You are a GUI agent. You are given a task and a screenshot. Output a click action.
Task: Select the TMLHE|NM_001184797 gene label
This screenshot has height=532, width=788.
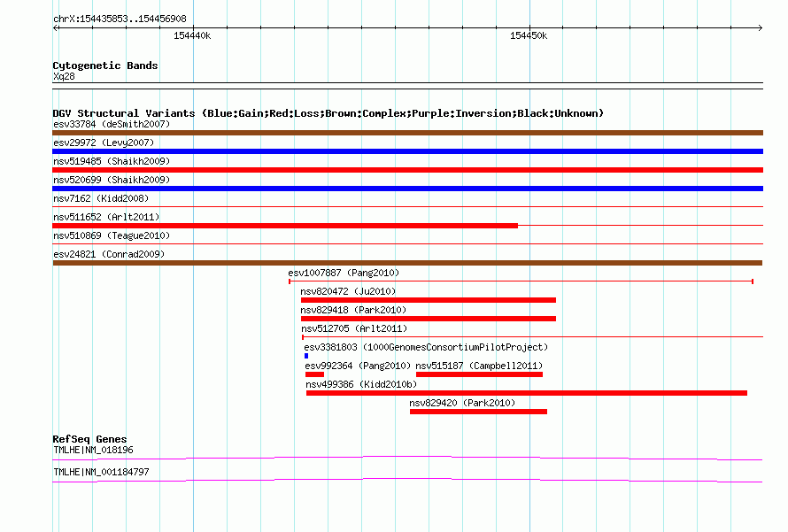click(101, 472)
